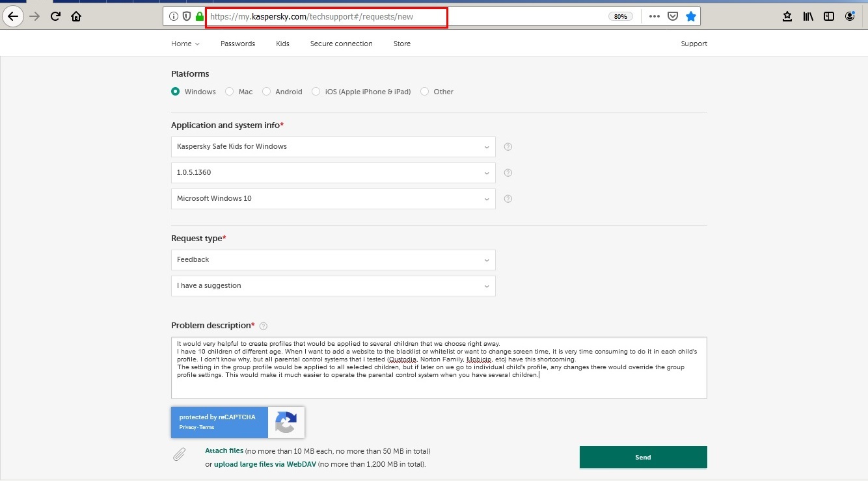Image resolution: width=868 pixels, height=481 pixels.
Task: Open the Microsoft Windows 10 dropdown
Action: coord(333,199)
